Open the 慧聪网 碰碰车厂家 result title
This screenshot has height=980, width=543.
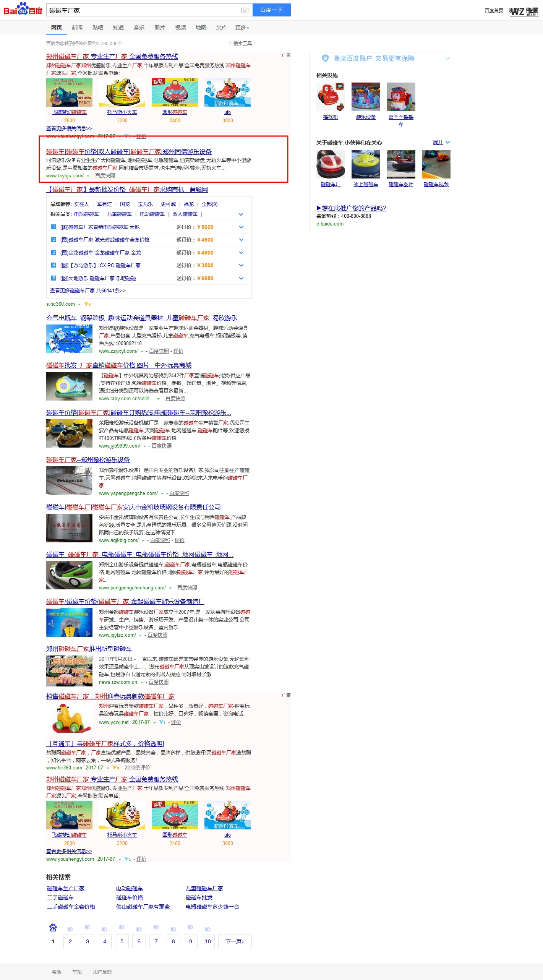127,190
